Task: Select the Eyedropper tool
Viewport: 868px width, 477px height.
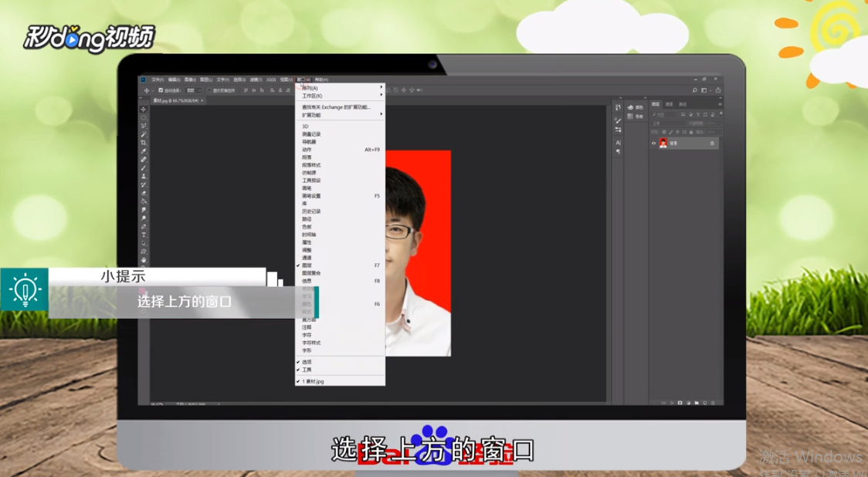Action: pyautogui.click(x=144, y=151)
